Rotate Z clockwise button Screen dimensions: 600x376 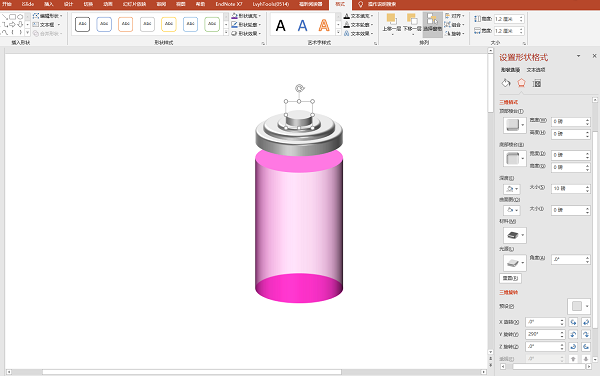[573, 347]
